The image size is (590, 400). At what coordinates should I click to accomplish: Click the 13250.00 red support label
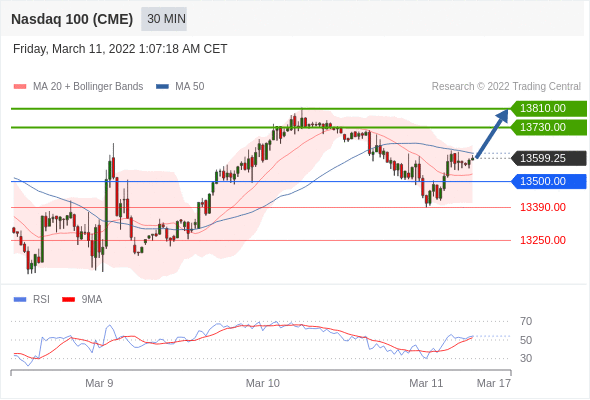click(x=543, y=240)
